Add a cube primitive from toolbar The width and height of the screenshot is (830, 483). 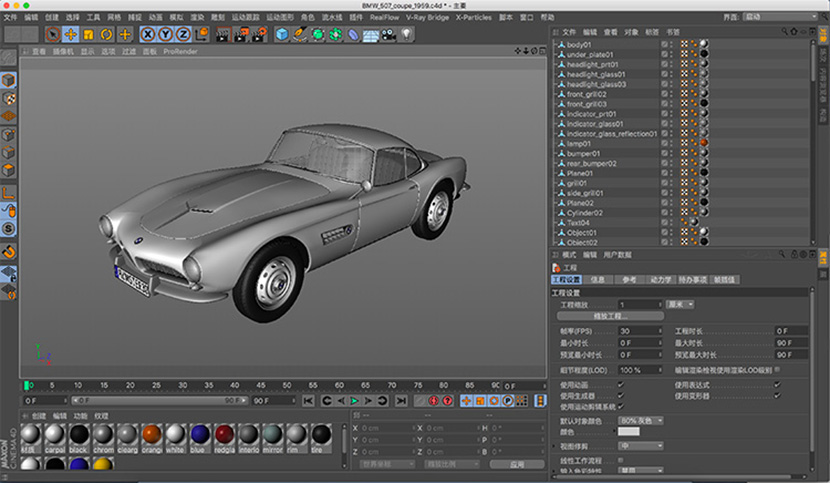click(282, 34)
